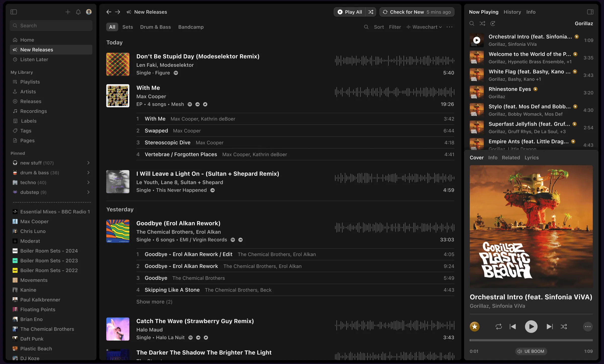
Task: Open the user profile avatar
Action: click(x=89, y=12)
